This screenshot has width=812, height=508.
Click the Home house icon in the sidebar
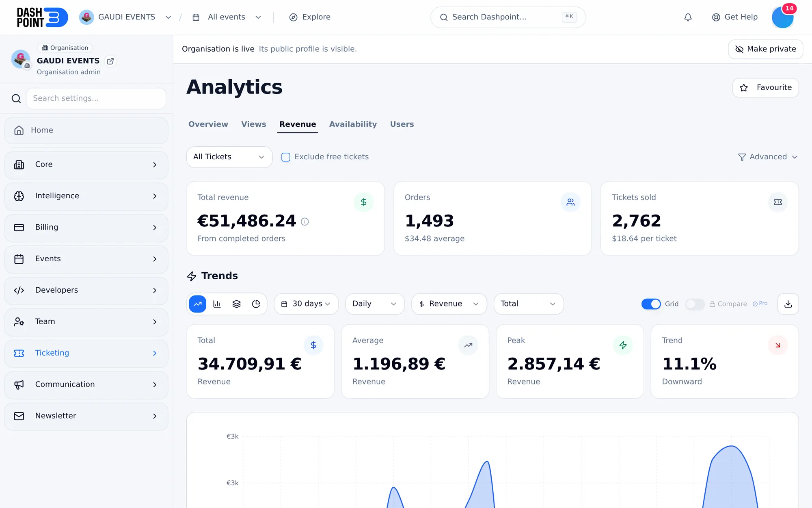(19, 130)
